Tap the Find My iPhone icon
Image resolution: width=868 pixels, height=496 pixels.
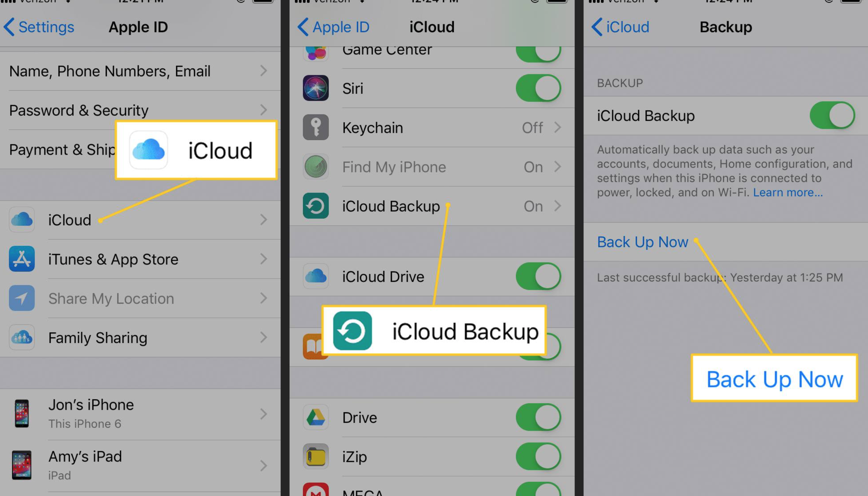pos(315,166)
